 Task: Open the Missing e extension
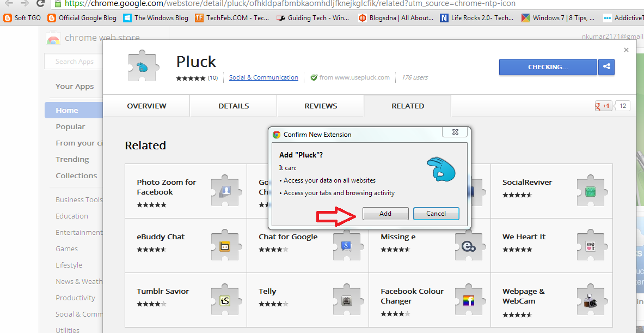[430, 245]
